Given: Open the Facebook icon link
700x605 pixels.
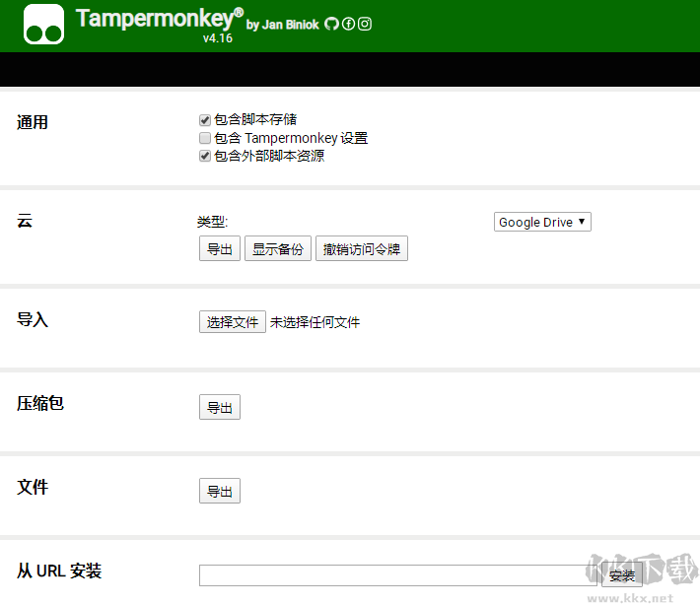Looking at the screenshot, I should pyautogui.click(x=348, y=24).
